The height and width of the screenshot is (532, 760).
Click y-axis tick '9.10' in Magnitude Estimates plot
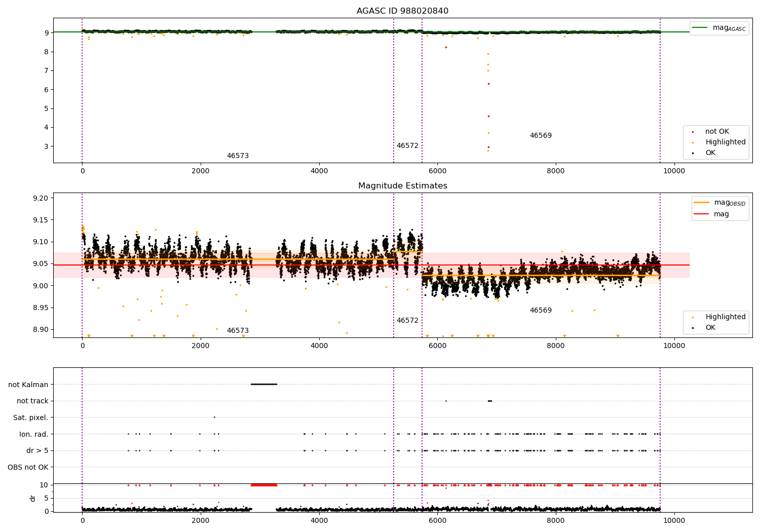click(41, 242)
